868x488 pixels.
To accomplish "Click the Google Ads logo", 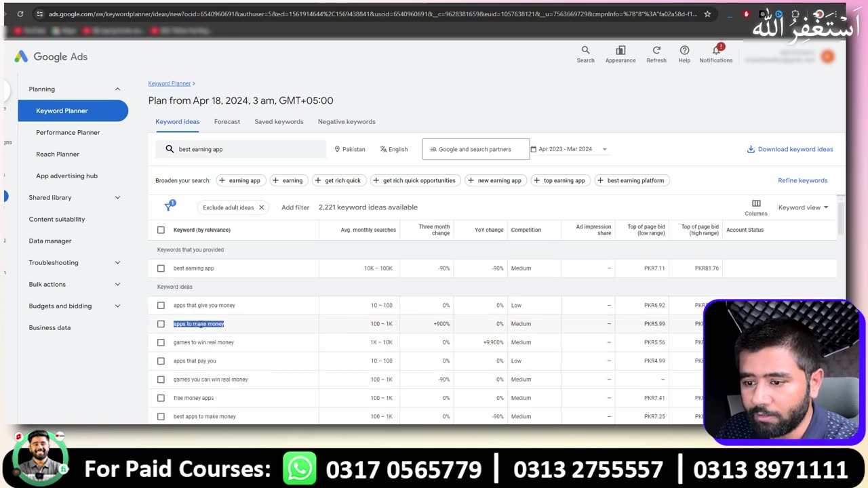I will pyautogui.click(x=51, y=57).
